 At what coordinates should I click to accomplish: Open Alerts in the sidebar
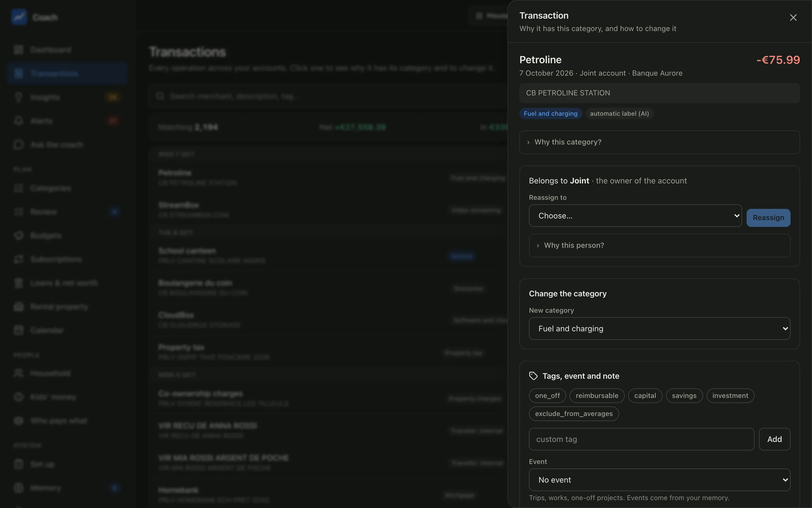tap(67, 121)
